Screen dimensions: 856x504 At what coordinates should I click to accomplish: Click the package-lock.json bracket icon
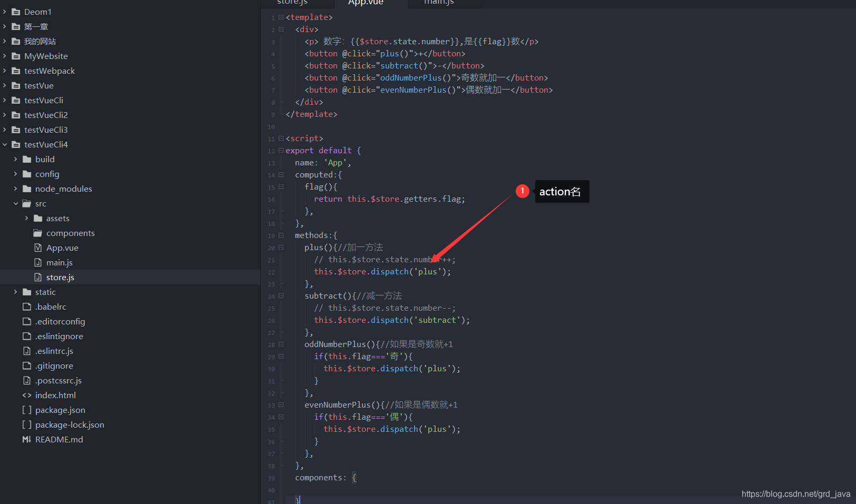click(x=27, y=424)
